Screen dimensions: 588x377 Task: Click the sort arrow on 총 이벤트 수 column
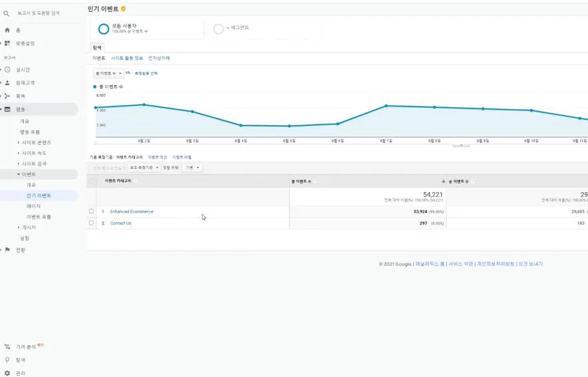click(x=443, y=181)
